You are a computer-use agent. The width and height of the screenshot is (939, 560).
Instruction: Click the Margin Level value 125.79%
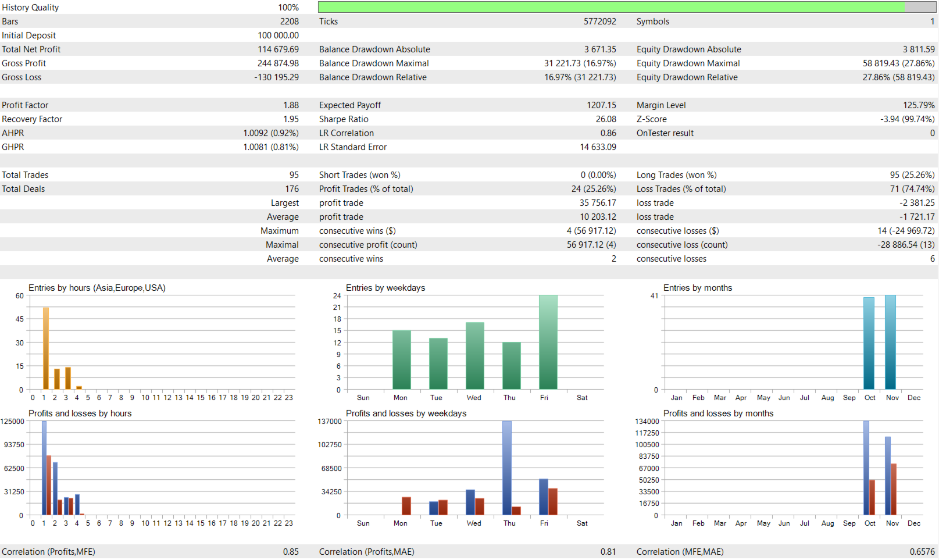(919, 105)
